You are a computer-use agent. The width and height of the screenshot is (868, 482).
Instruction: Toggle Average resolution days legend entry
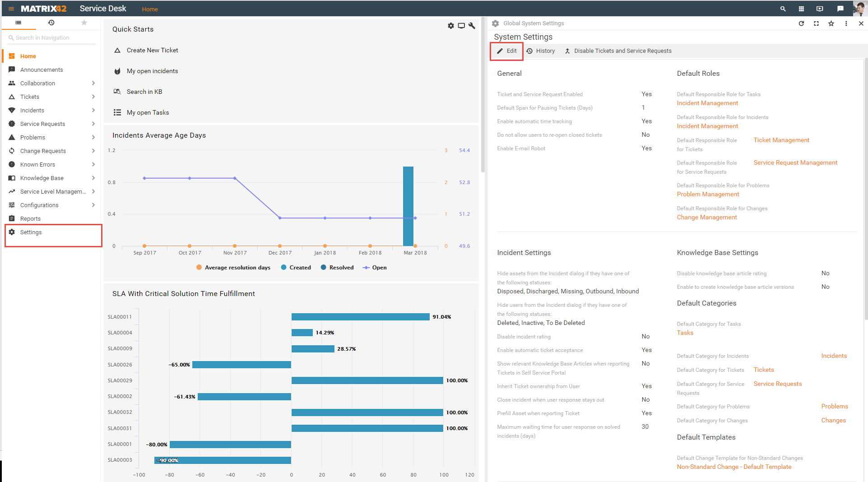click(233, 267)
